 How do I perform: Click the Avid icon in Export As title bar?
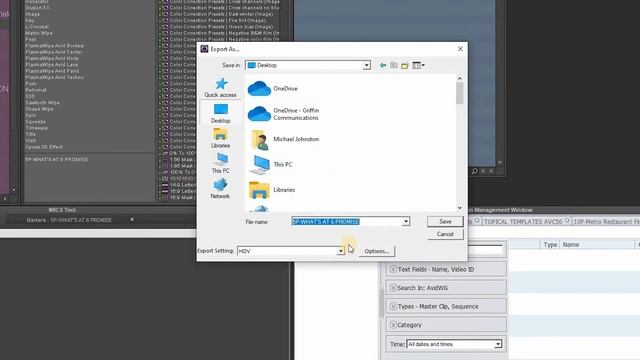[x=204, y=49]
